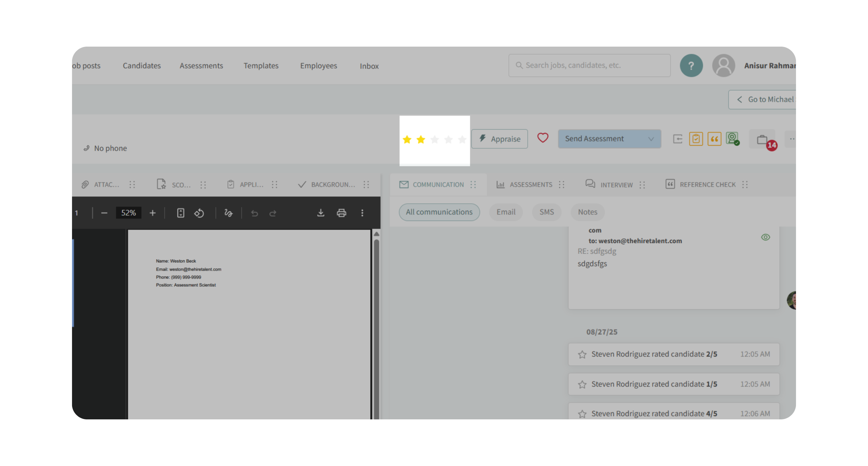Image resolution: width=868 pixels, height=466 pixels.
Task: Select the SMS communications filter
Action: (x=546, y=212)
